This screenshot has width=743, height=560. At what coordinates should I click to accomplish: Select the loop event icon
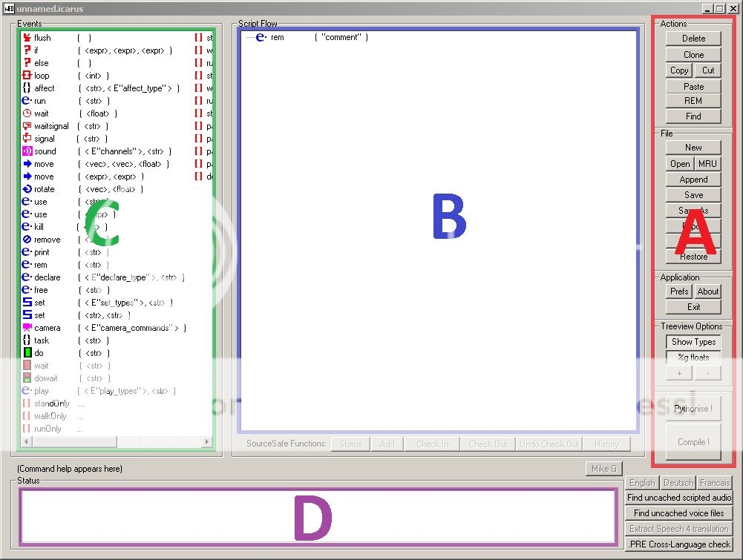[27, 76]
